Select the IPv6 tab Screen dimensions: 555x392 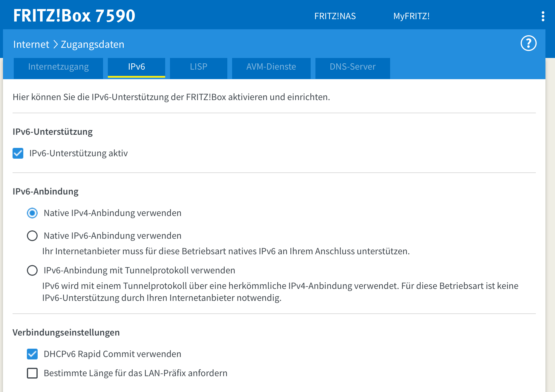tap(137, 68)
